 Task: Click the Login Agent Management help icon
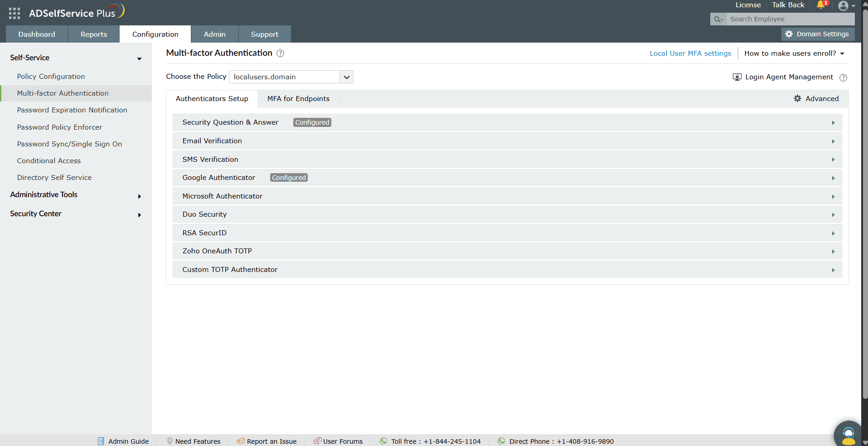pyautogui.click(x=843, y=78)
